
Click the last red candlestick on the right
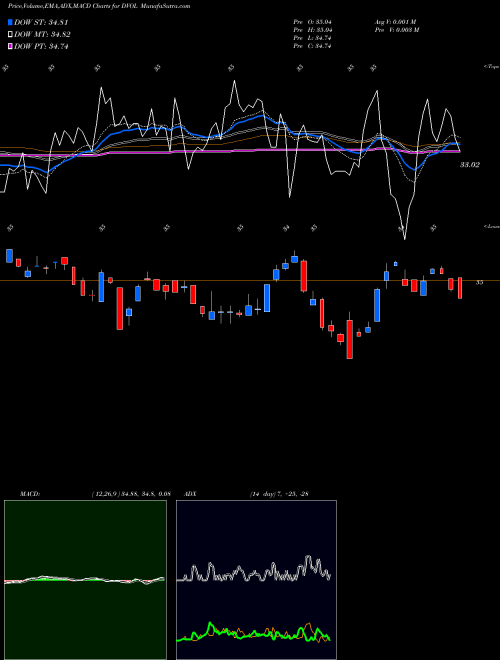[x=460, y=288]
